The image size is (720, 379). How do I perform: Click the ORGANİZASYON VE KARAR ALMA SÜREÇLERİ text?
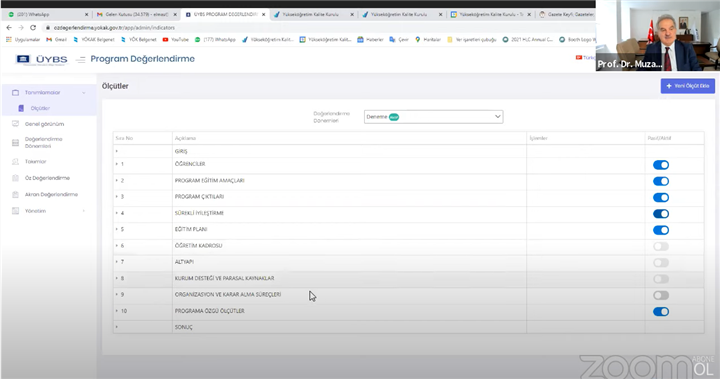point(228,294)
